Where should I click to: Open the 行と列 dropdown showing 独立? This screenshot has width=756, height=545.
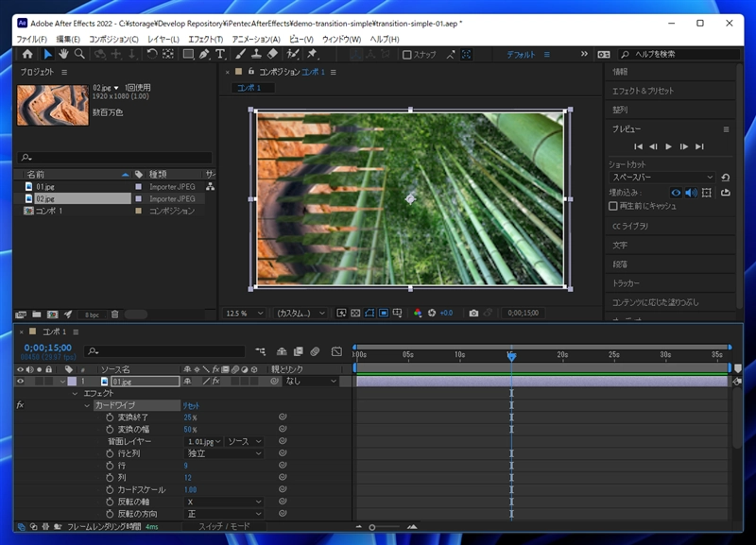click(x=224, y=453)
